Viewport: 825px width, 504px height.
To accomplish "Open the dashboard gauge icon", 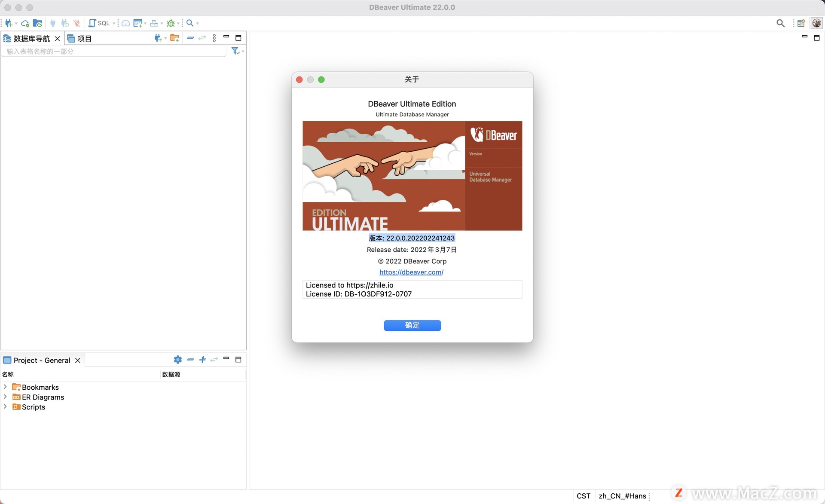I will (125, 23).
